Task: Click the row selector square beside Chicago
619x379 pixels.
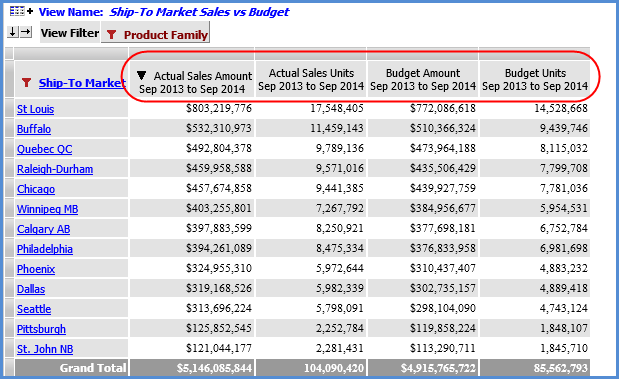Action: point(9,189)
